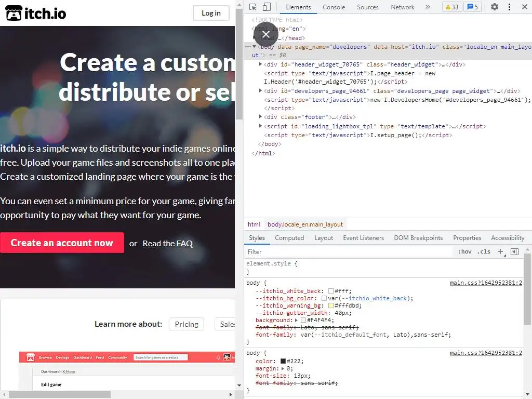
Task: Expand the header_widget_70765 div node
Action: (x=260, y=64)
